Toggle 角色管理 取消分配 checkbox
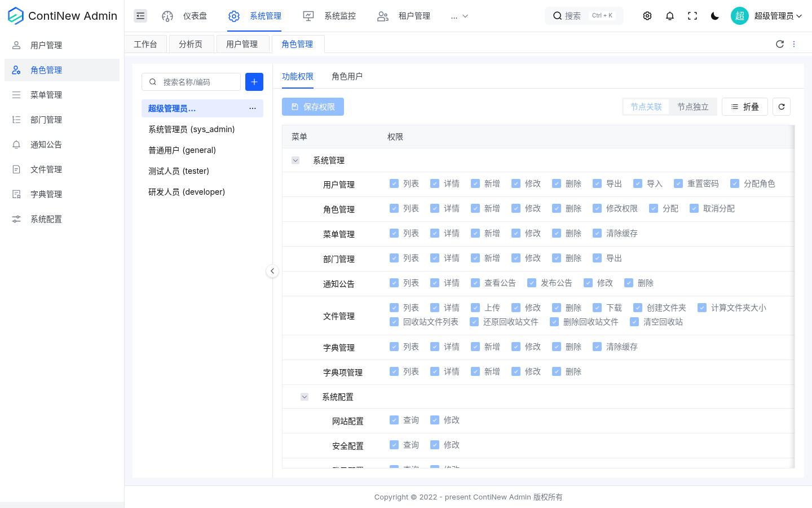Viewport: 812px width, 508px height. point(694,208)
